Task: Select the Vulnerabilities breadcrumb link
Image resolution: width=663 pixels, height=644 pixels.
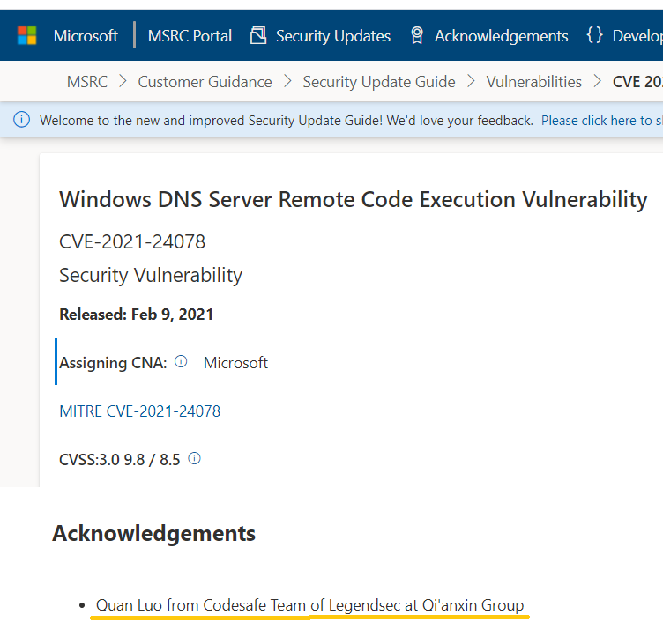Action: 533,82
